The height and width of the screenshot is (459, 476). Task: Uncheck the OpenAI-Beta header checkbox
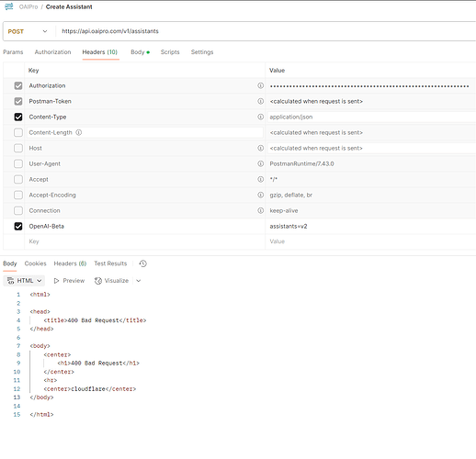click(x=18, y=226)
